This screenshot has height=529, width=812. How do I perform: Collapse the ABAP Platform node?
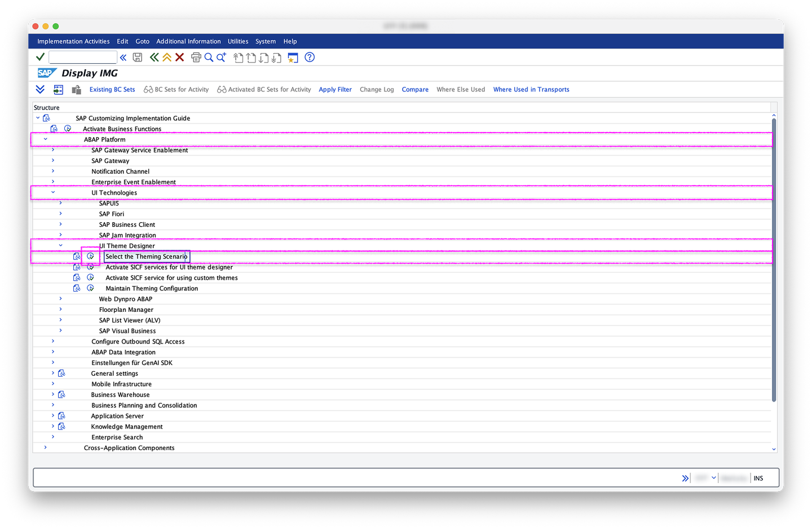pyautogui.click(x=46, y=139)
